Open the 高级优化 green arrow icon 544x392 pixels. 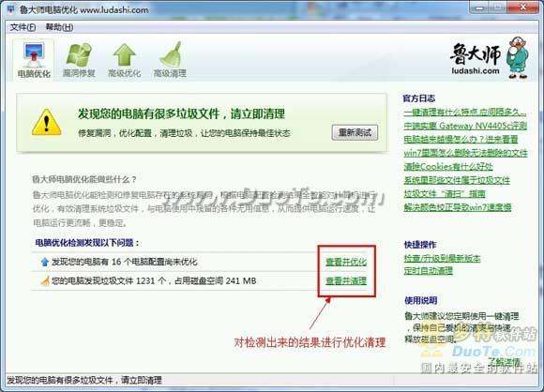coord(124,60)
